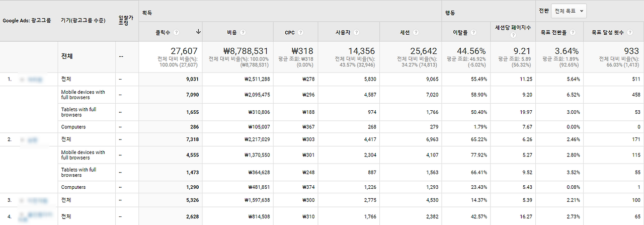Image resolution: width=644 pixels, height=225 pixels.
Task: Select total cost value ₩8,788,531
Action: [x=246, y=51]
